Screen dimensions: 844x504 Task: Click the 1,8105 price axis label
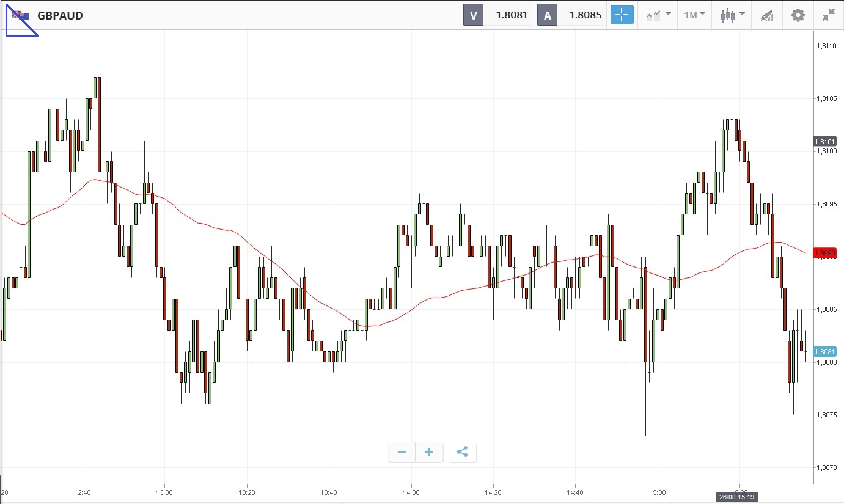pos(826,98)
